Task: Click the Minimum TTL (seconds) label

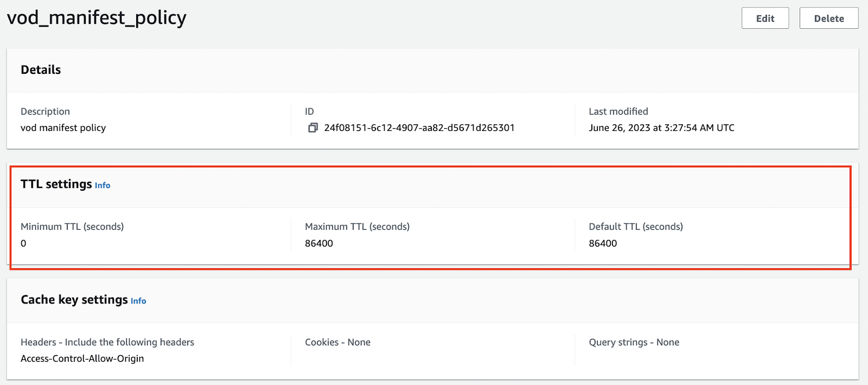Action: [72, 226]
